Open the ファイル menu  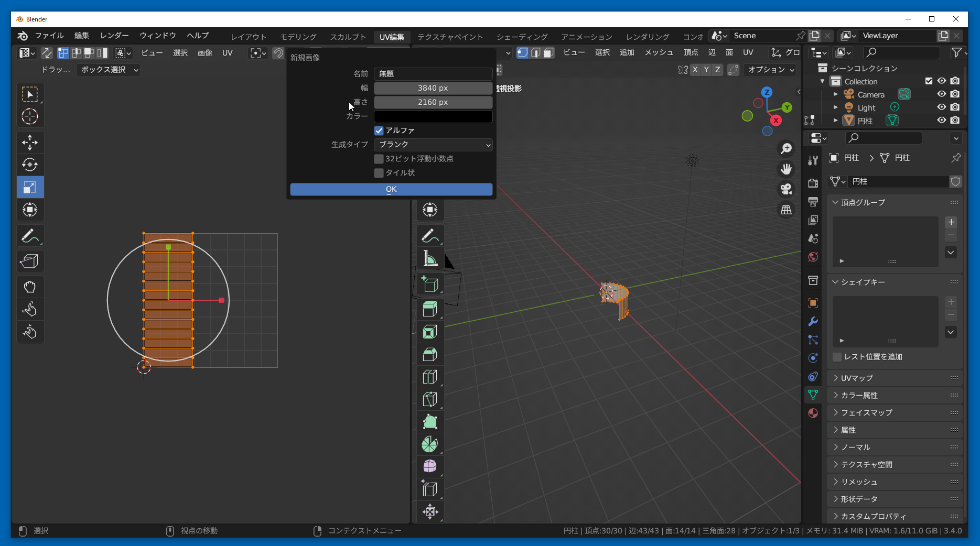[x=49, y=36]
